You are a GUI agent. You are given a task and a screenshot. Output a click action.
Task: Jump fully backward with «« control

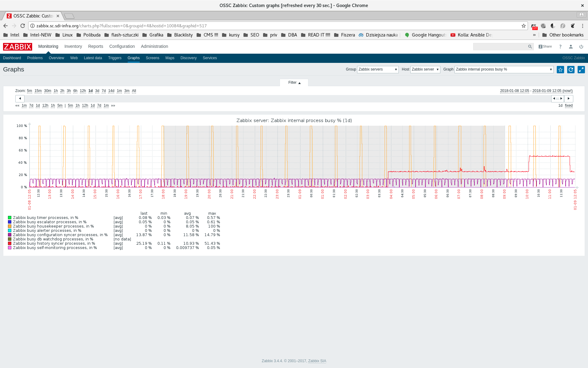click(x=17, y=105)
